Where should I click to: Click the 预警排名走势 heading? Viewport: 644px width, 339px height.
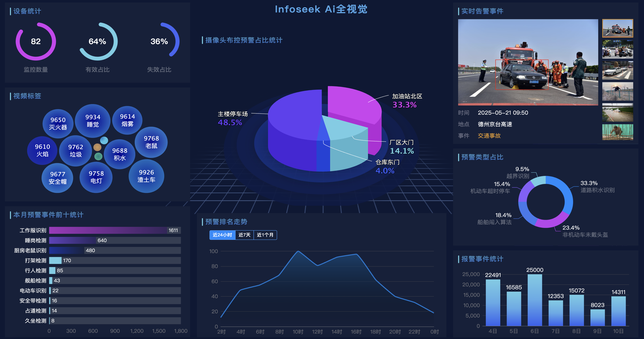click(226, 222)
